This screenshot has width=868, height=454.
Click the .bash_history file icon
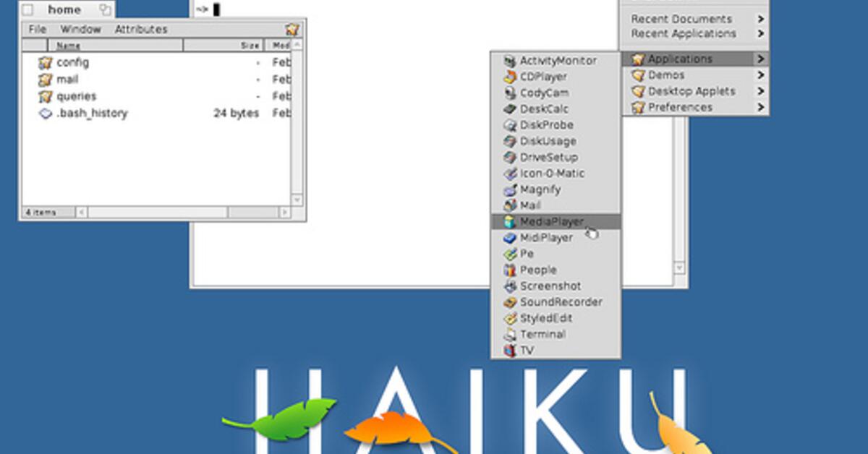[46, 113]
